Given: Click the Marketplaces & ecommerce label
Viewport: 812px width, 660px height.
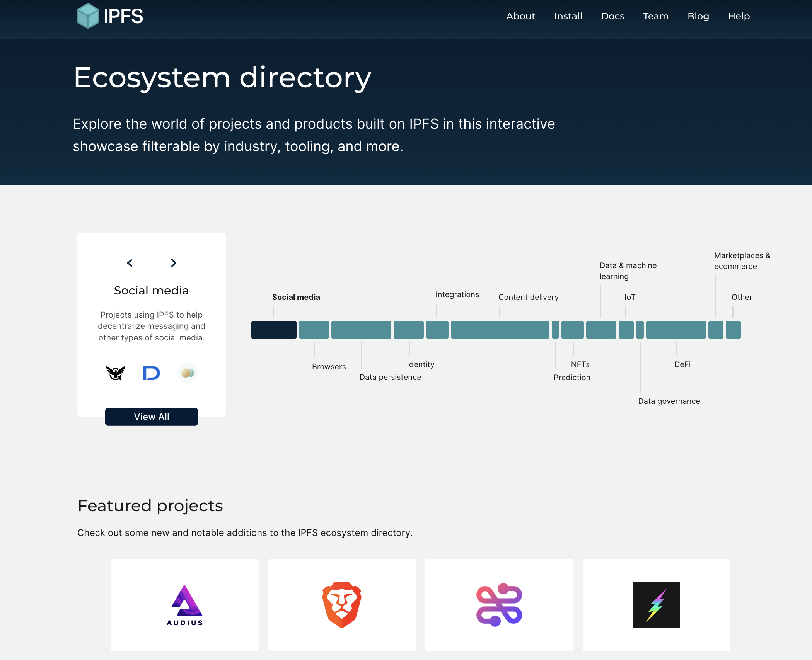Looking at the screenshot, I should tap(742, 261).
